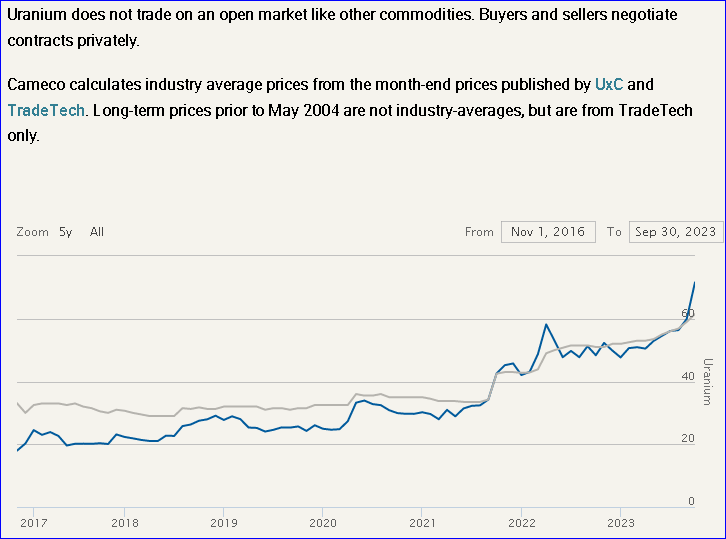Click the From date field Nov 1, 2016
The image size is (726, 539).
548,232
